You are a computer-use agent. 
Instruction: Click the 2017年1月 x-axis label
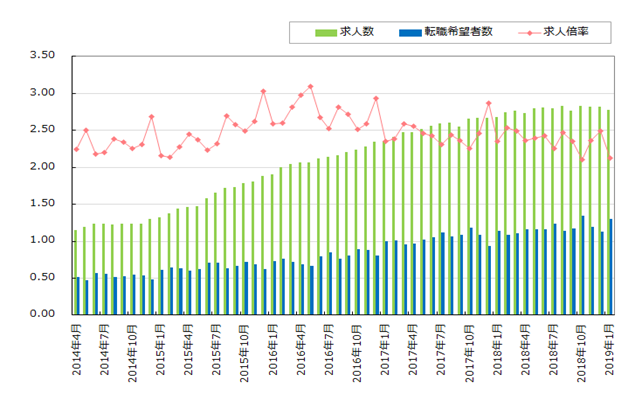coord(385,350)
